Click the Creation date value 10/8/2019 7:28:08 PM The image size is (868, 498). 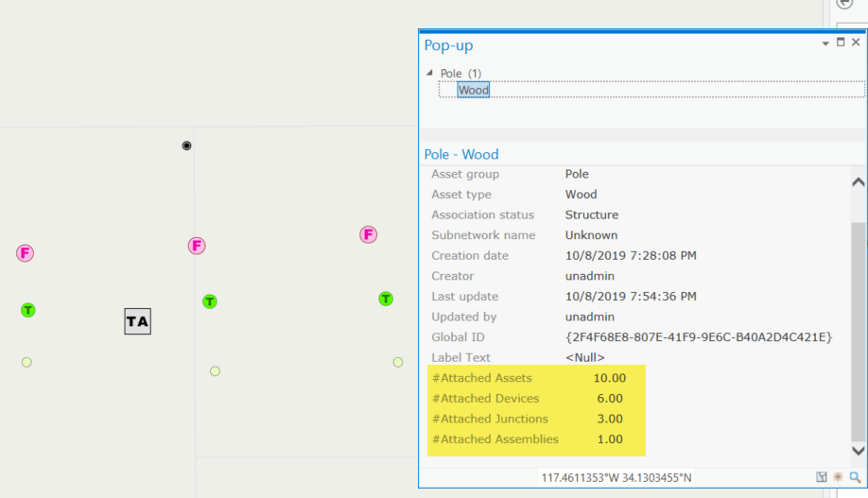pyautogui.click(x=631, y=256)
